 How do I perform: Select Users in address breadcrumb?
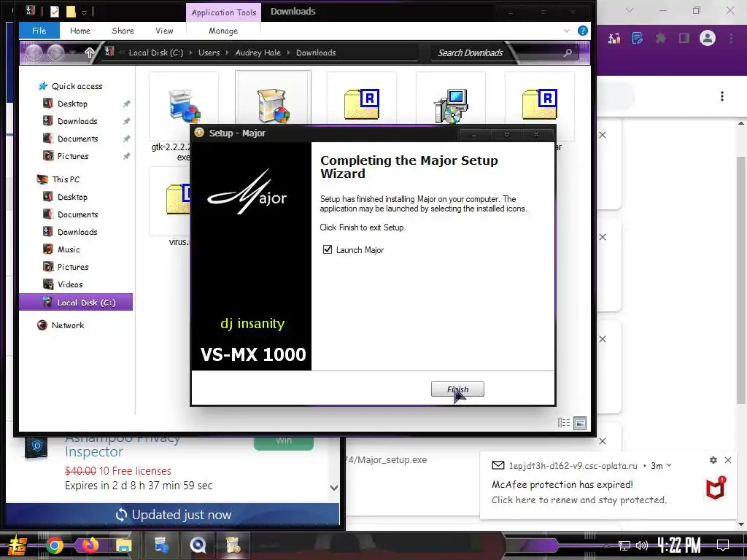point(209,52)
